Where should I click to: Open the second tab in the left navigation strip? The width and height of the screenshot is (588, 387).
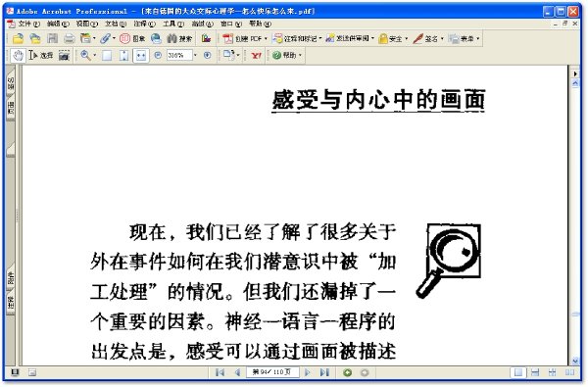coord(11,108)
